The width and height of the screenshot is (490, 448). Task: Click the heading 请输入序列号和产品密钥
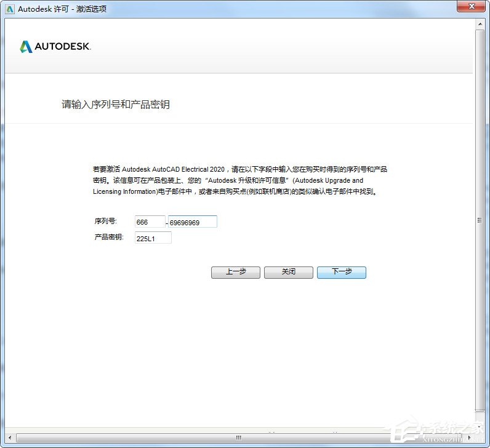point(115,105)
